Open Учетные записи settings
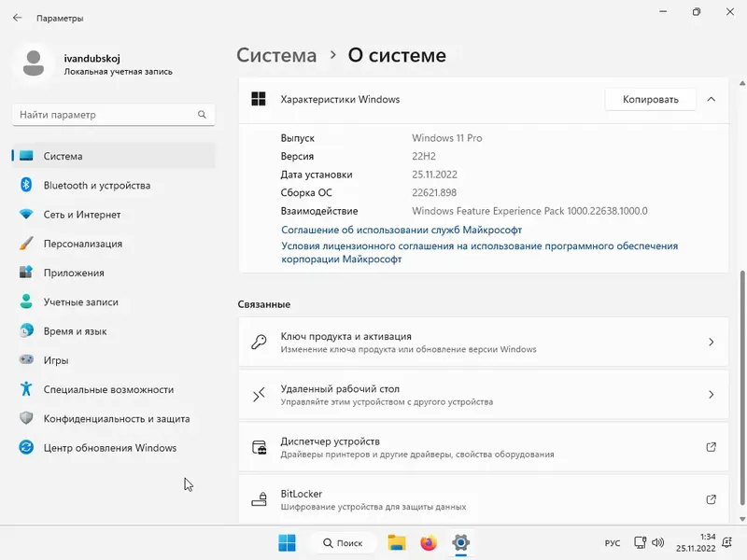This screenshot has height=560, width=747. click(x=81, y=302)
